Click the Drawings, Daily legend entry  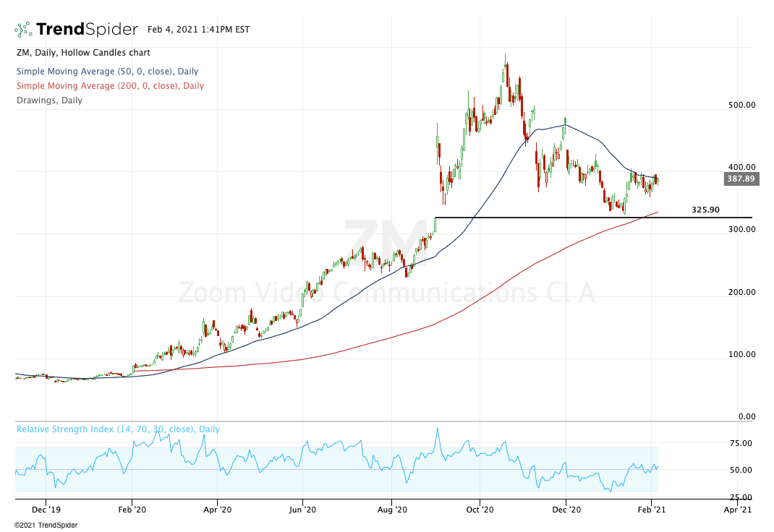coord(49,100)
